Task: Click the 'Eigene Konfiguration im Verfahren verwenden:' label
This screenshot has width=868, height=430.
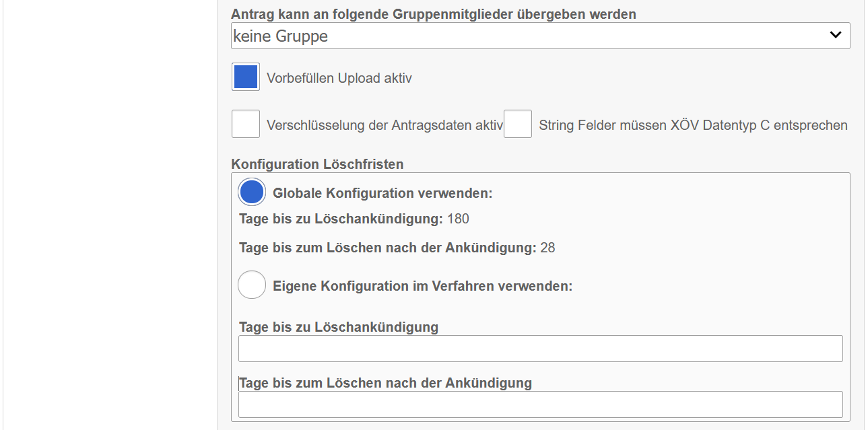Action: pyautogui.click(x=423, y=285)
